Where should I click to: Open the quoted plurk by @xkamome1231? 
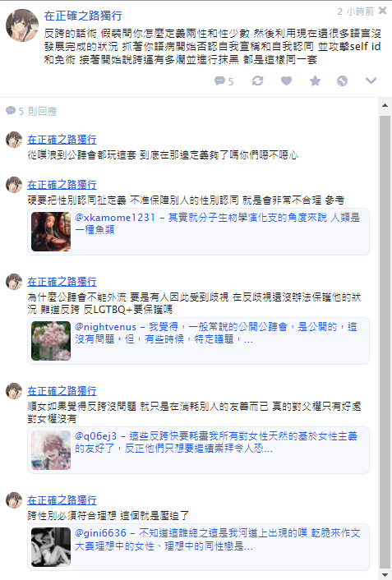pyautogui.click(x=198, y=232)
